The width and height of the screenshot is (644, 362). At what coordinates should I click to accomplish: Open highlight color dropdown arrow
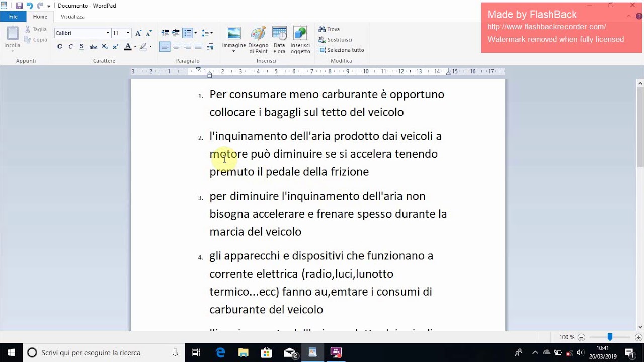(150, 47)
